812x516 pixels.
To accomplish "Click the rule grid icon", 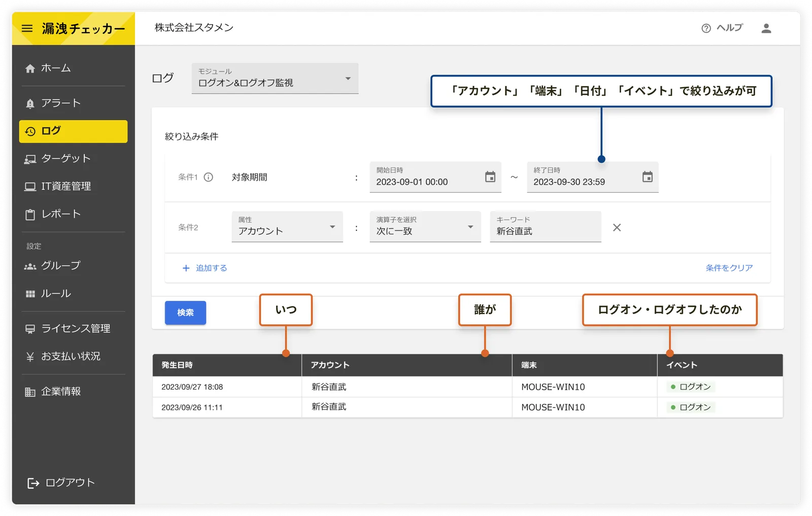I will [30, 294].
